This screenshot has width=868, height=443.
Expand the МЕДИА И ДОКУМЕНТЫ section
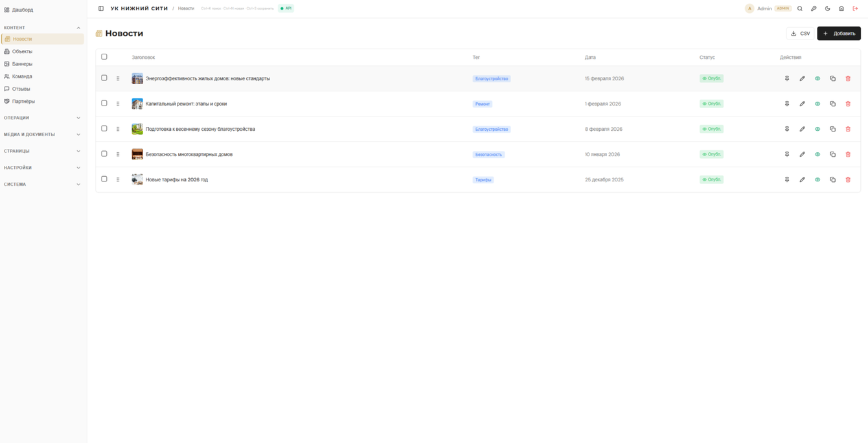click(42, 135)
